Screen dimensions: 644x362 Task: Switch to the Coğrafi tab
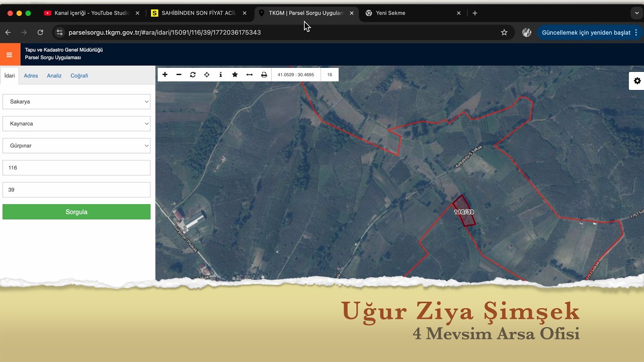click(79, 75)
